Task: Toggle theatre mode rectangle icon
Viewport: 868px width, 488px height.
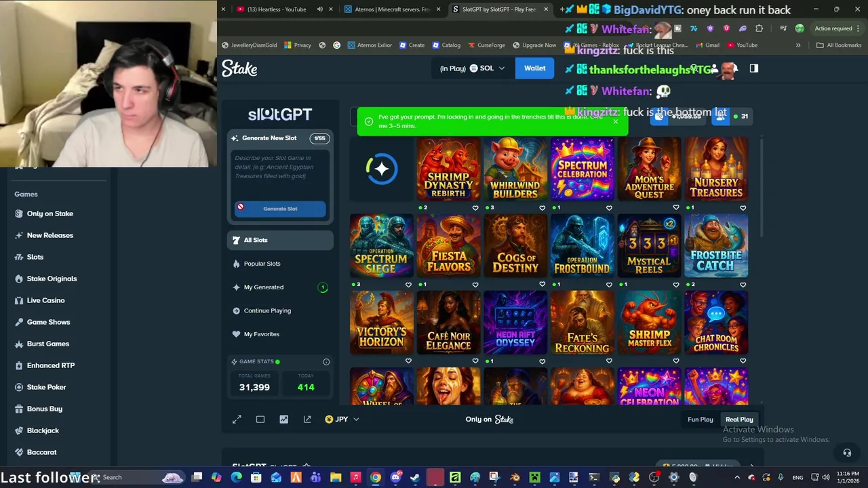Action: [x=260, y=420]
